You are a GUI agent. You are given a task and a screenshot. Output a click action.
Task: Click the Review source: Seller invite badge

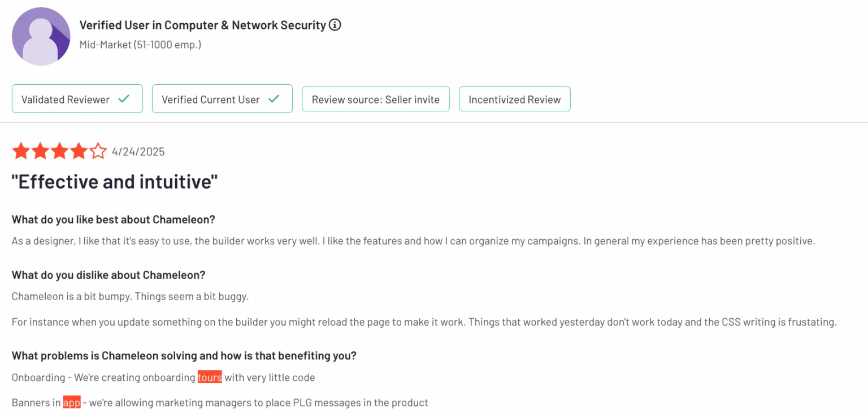[x=375, y=99]
